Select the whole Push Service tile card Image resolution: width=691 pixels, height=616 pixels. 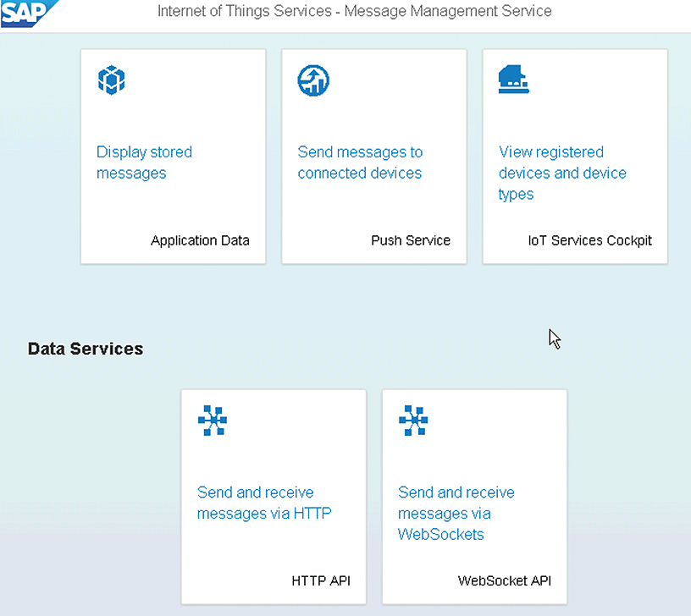click(x=373, y=203)
